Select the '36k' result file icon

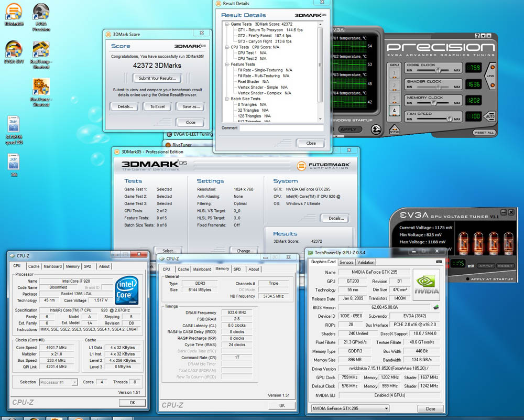(x=14, y=165)
